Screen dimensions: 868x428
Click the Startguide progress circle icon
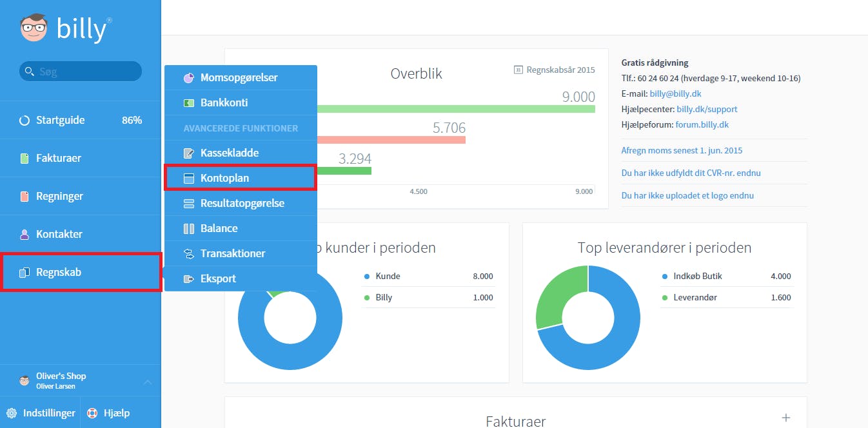25,121
